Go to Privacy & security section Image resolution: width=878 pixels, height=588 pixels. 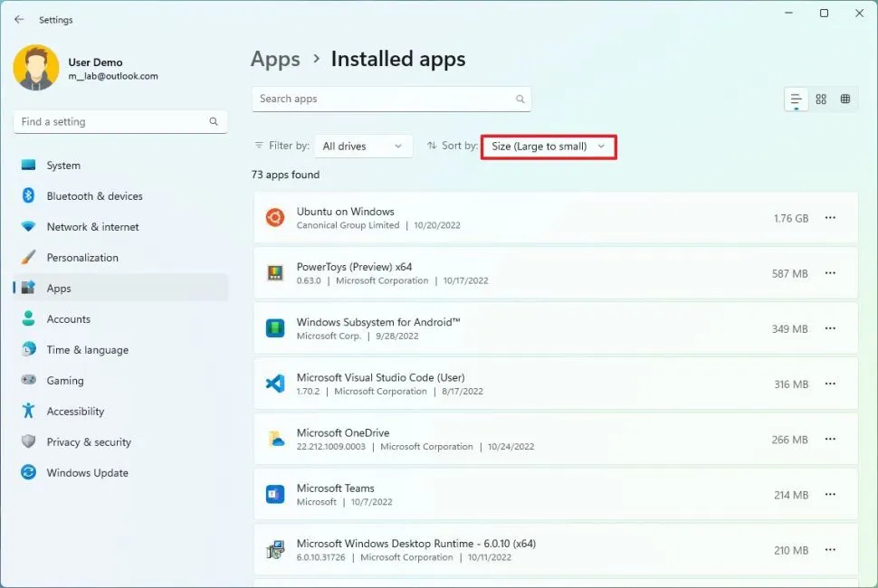click(x=89, y=442)
